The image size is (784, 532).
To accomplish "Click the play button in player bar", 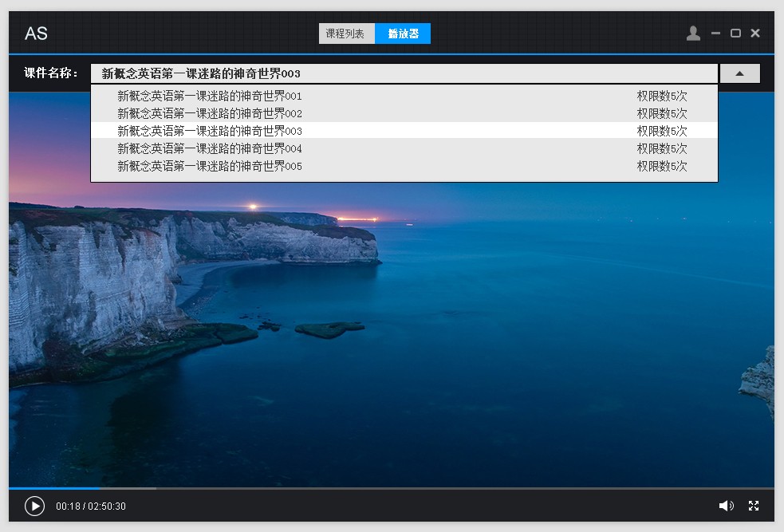I will coord(34,506).
